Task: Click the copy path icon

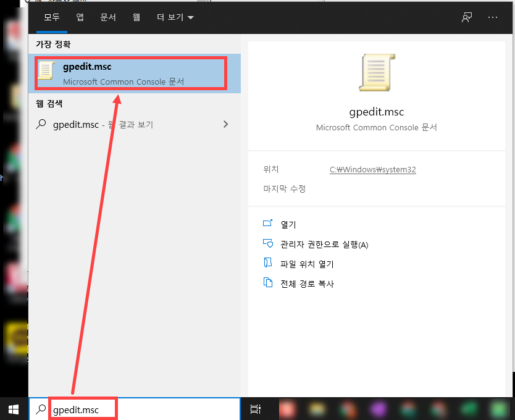Action: (x=267, y=282)
